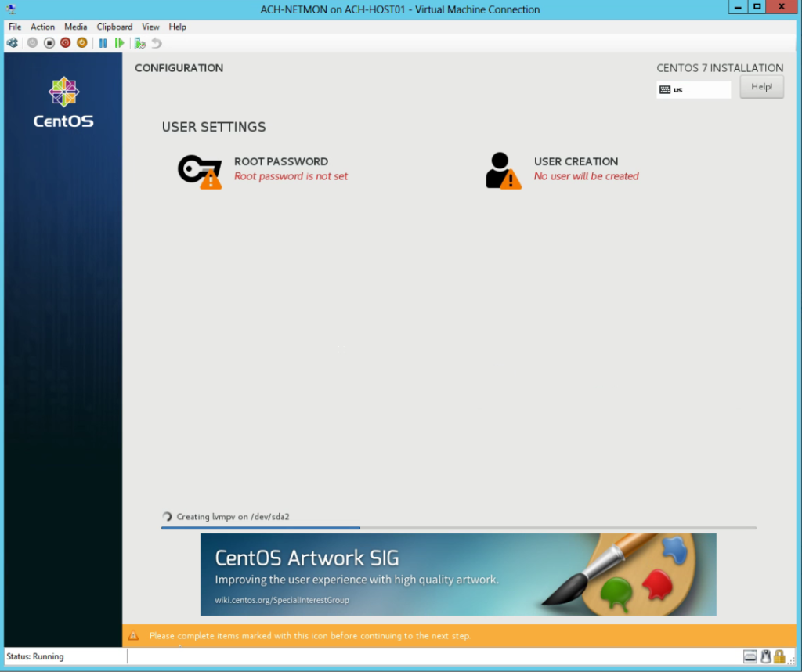Open the File menu
This screenshot has height=672, width=802.
pos(15,27)
